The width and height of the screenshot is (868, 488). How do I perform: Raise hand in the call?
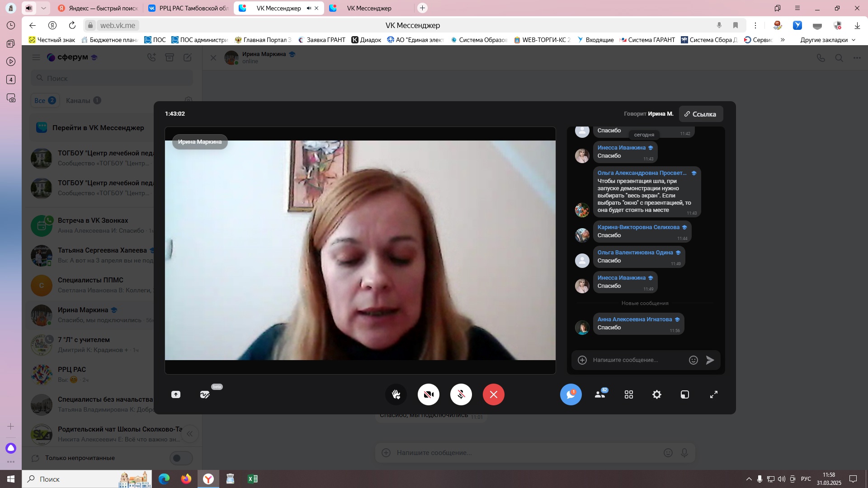click(396, 394)
